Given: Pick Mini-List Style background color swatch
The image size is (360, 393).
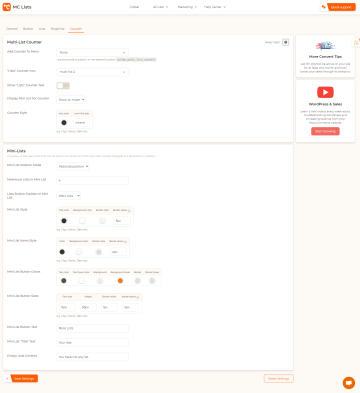Looking at the screenshot, I should point(82,221).
